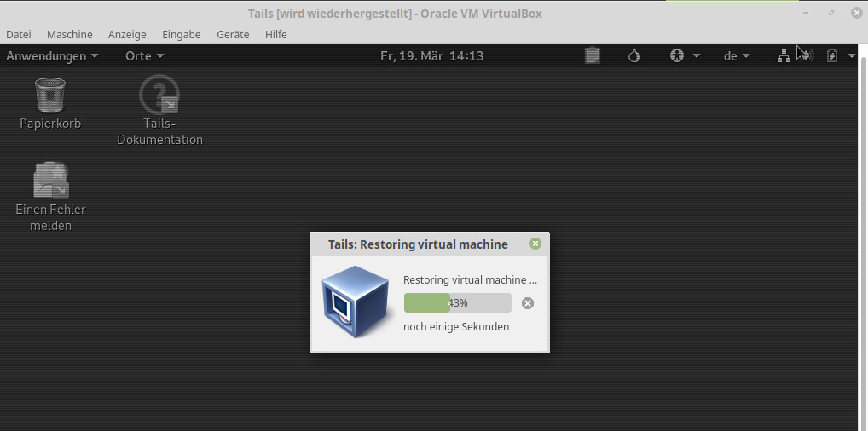Expand the system menu arrow
The height and width of the screenshot is (431, 868).
(x=852, y=56)
